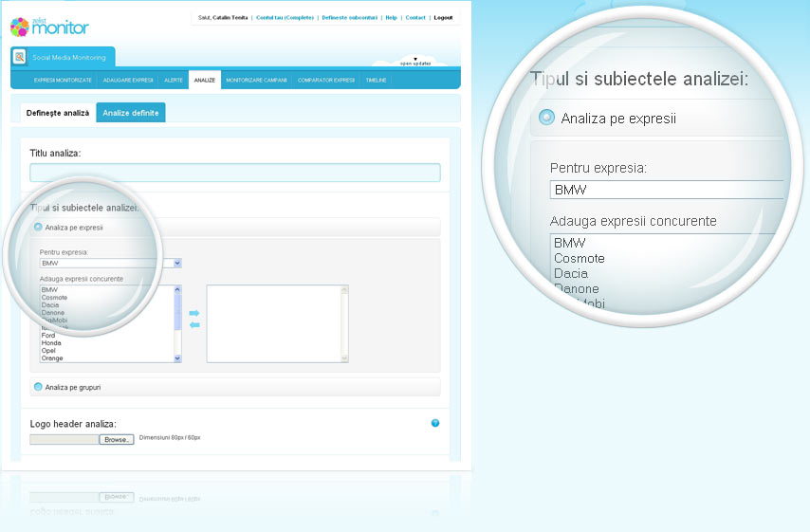
Task: Open the Alerte menu item
Action: (173, 80)
